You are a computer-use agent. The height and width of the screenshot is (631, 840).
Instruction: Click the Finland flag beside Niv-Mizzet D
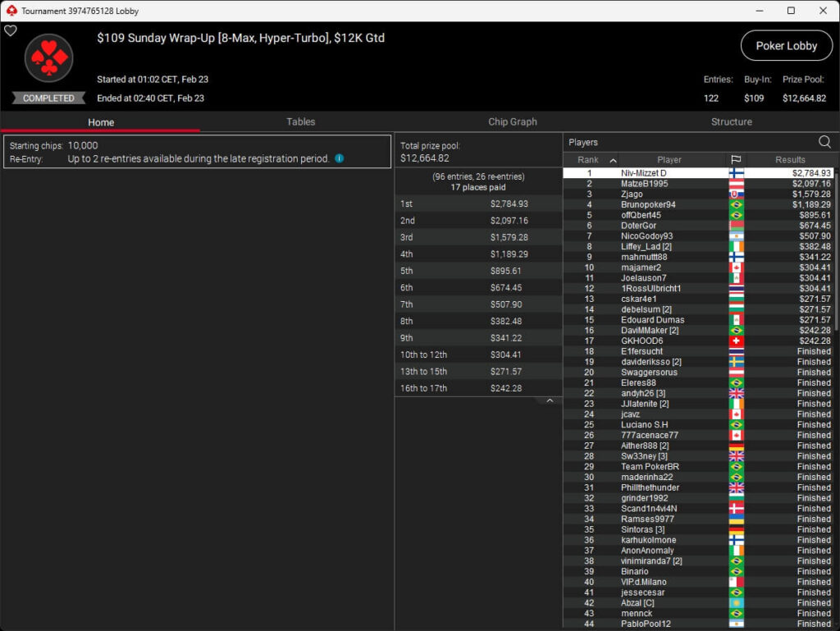click(x=736, y=173)
